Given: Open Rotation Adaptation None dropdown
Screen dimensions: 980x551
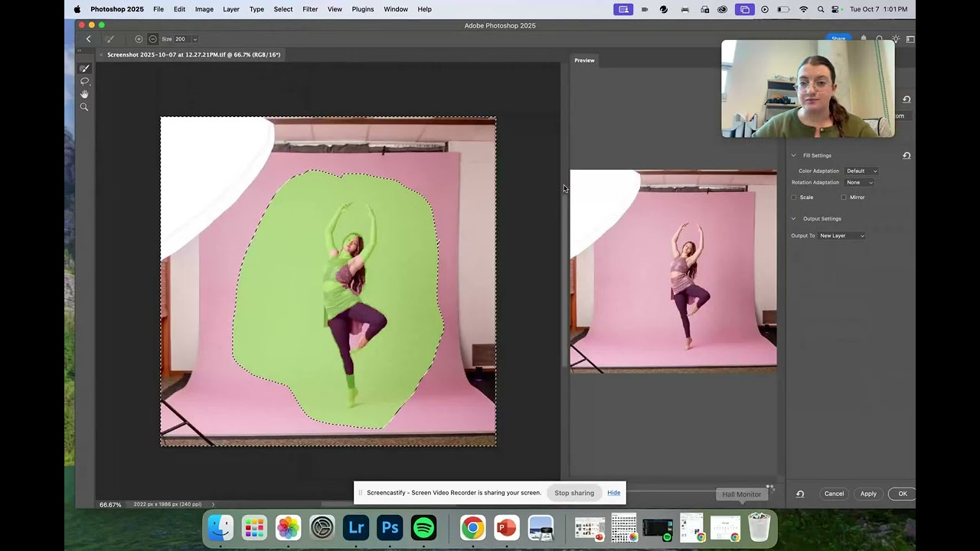Looking at the screenshot, I should 859,182.
